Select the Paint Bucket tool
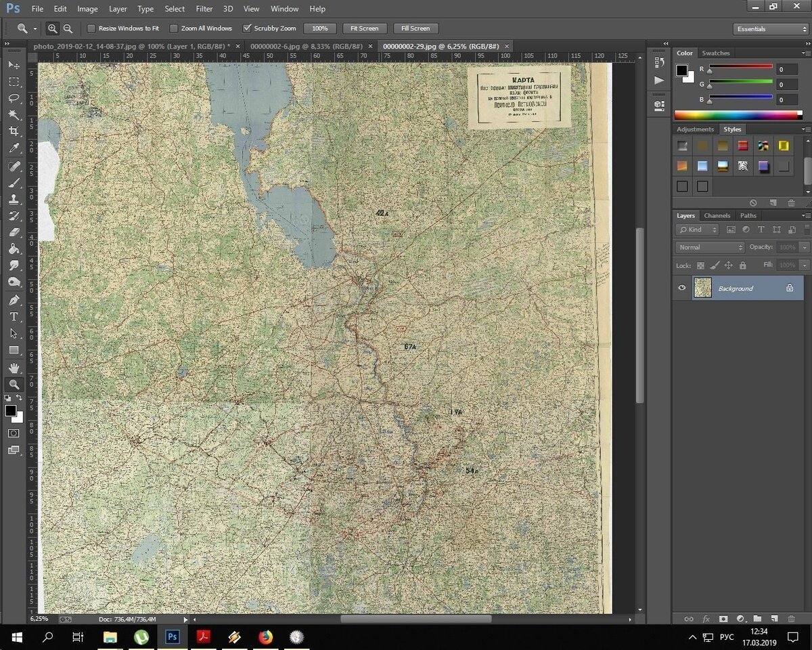This screenshot has height=650, width=812. pyautogui.click(x=14, y=249)
